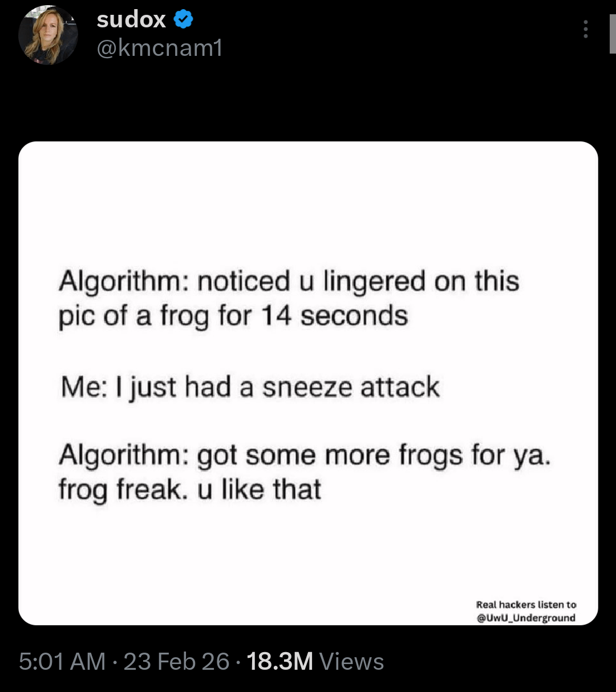Viewport: 616px width, 692px height.
Task: Click the Views label
Action: 351,662
